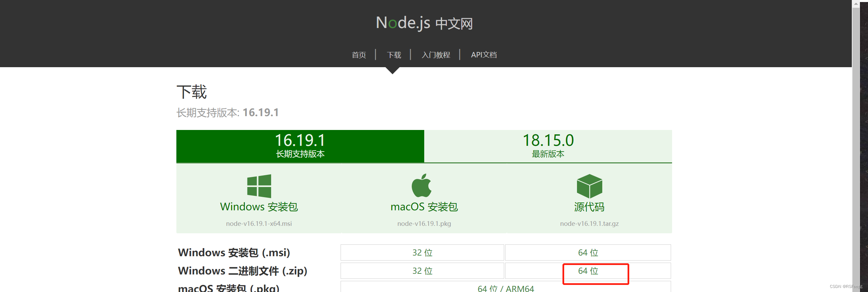Open the 下载 nav item

pyautogui.click(x=394, y=55)
